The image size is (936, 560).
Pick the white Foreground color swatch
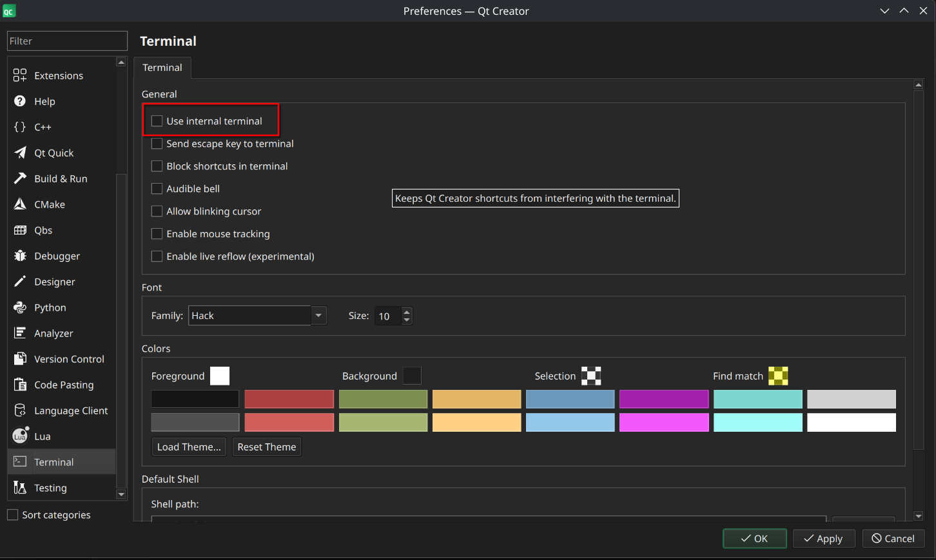click(x=220, y=376)
